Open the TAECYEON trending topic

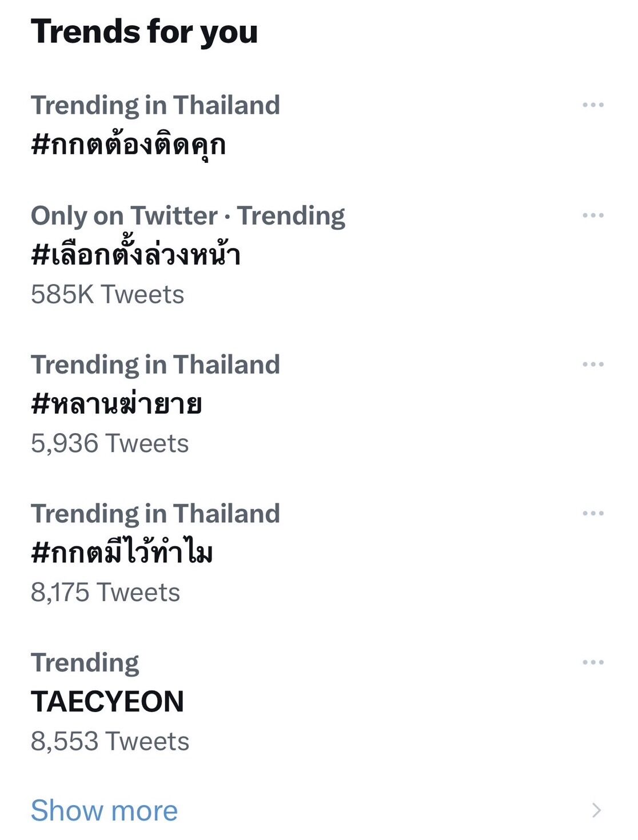[107, 702]
